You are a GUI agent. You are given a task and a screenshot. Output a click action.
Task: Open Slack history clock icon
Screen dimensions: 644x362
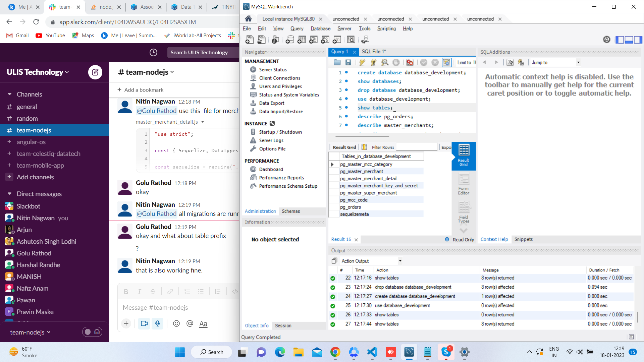pyautogui.click(x=153, y=52)
